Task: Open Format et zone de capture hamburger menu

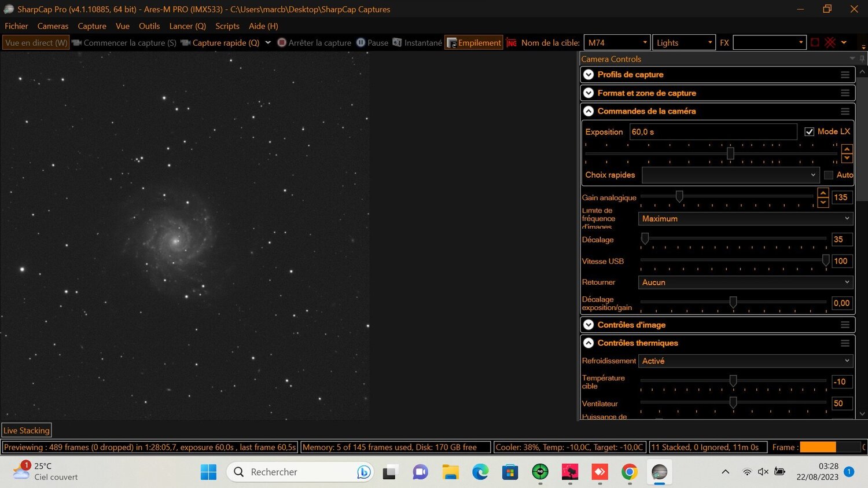Action: click(845, 93)
